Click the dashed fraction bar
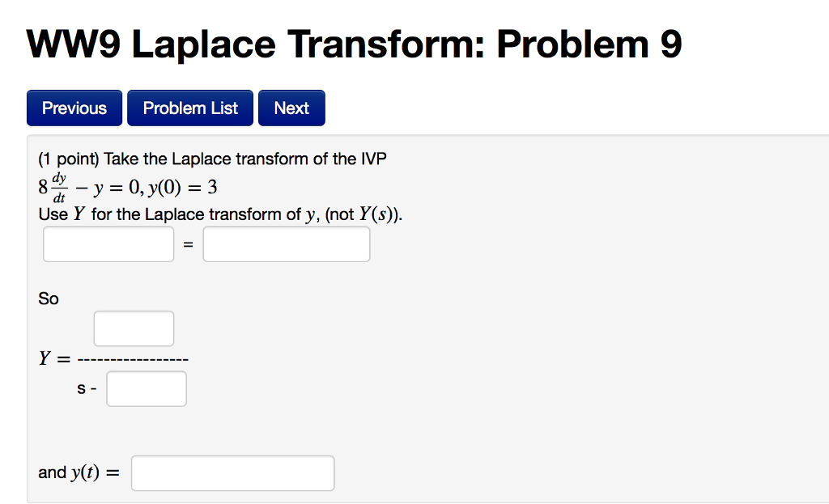This screenshot has height=504, width=829. click(x=132, y=358)
